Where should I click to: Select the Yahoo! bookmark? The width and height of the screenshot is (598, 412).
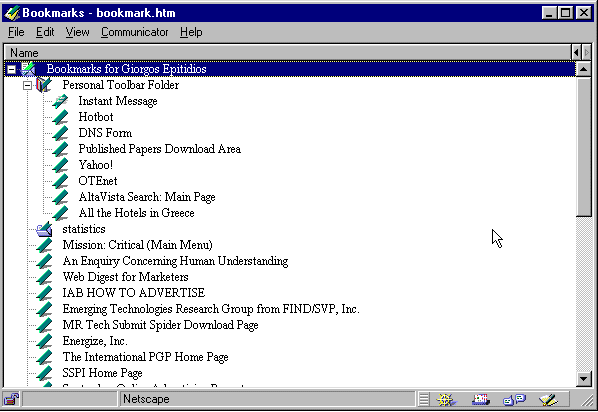(x=95, y=165)
